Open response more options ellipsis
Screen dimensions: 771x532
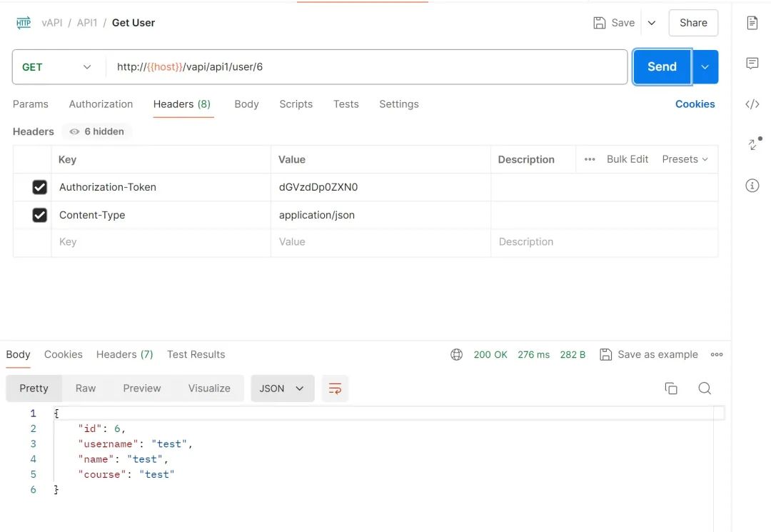point(717,354)
